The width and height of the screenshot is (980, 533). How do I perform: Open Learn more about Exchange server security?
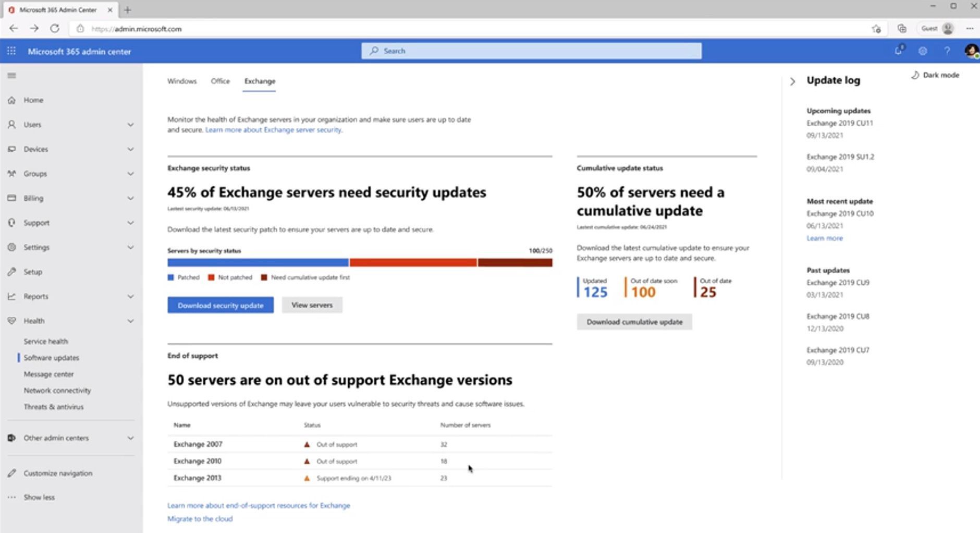click(273, 130)
